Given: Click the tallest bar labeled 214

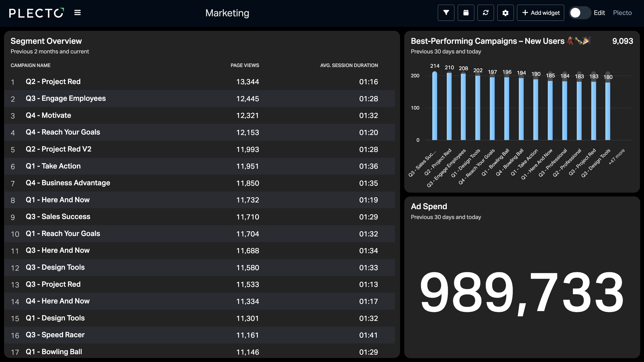Looking at the screenshot, I should pos(435,106).
